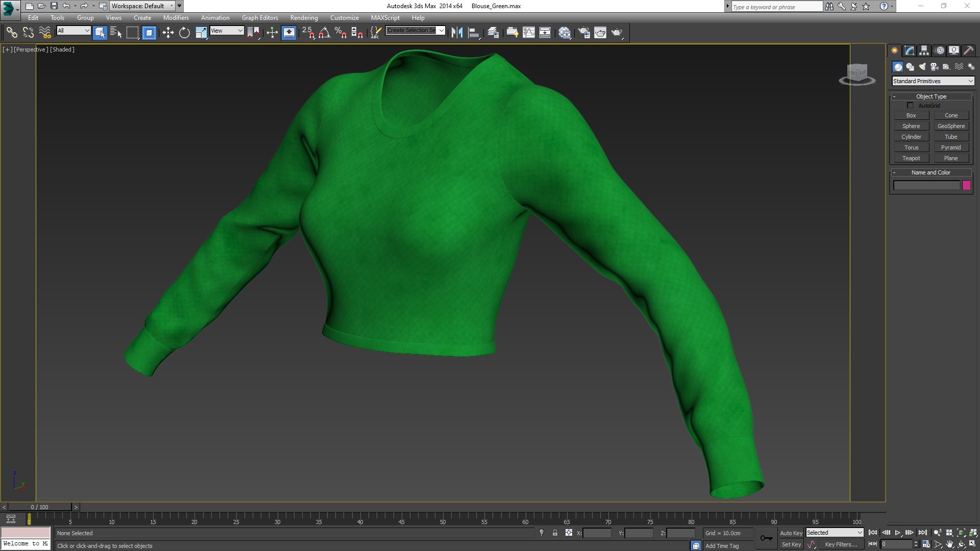Click the Key Filters button
Screen dimensions: 980x551
pyautogui.click(x=841, y=544)
